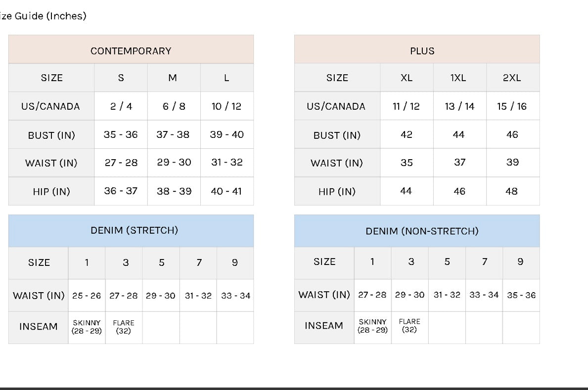The width and height of the screenshot is (588, 390).
Task: Click the Plus 2XL hip value 48
Action: tap(512, 191)
